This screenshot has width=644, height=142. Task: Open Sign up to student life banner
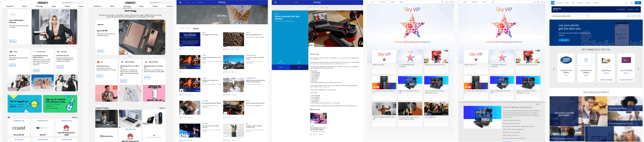coord(60,104)
